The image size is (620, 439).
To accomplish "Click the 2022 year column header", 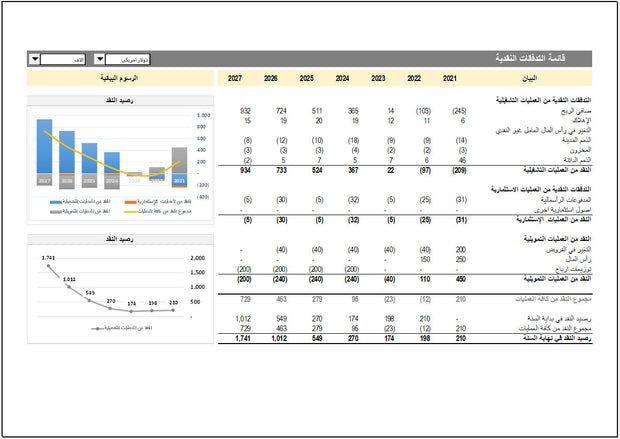I will 414,78.
